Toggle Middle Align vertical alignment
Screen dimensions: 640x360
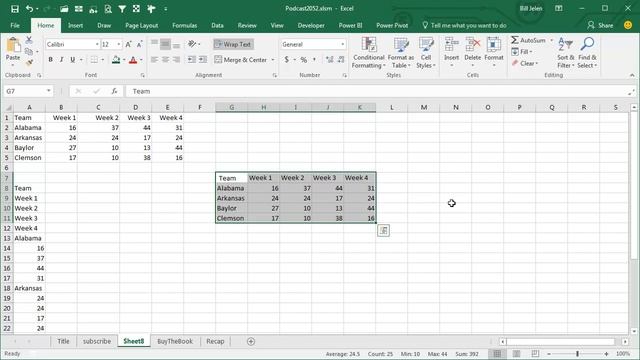tap(165, 44)
